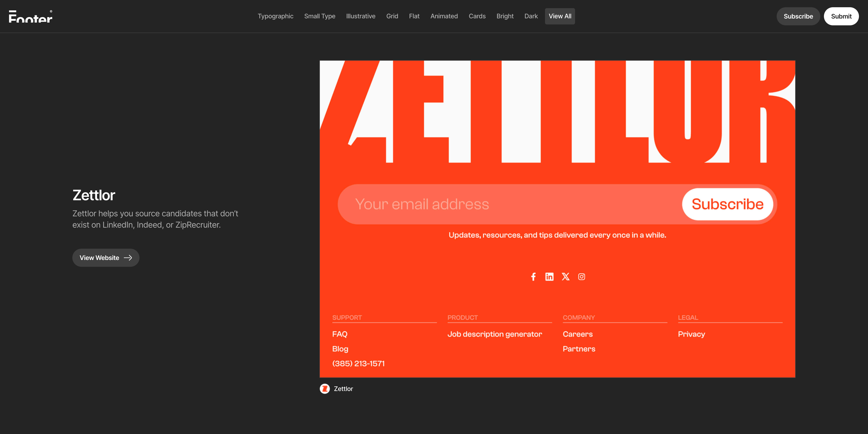Viewport: 868px width, 434px height.
Task: Filter by Dark category
Action: click(531, 16)
